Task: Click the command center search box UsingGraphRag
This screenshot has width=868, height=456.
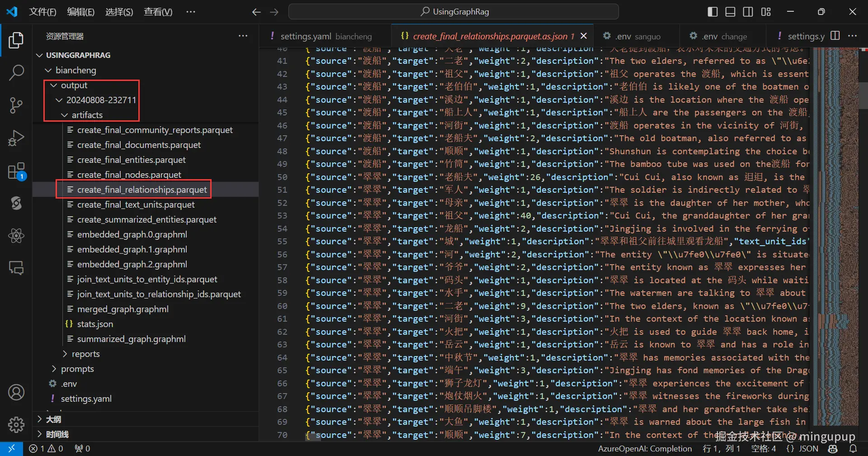Action: (453, 12)
